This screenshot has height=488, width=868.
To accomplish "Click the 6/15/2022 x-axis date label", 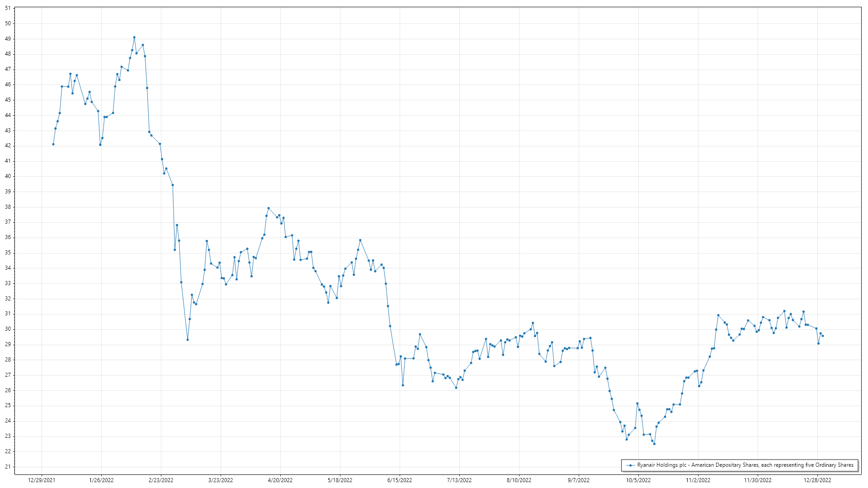I will (x=400, y=480).
